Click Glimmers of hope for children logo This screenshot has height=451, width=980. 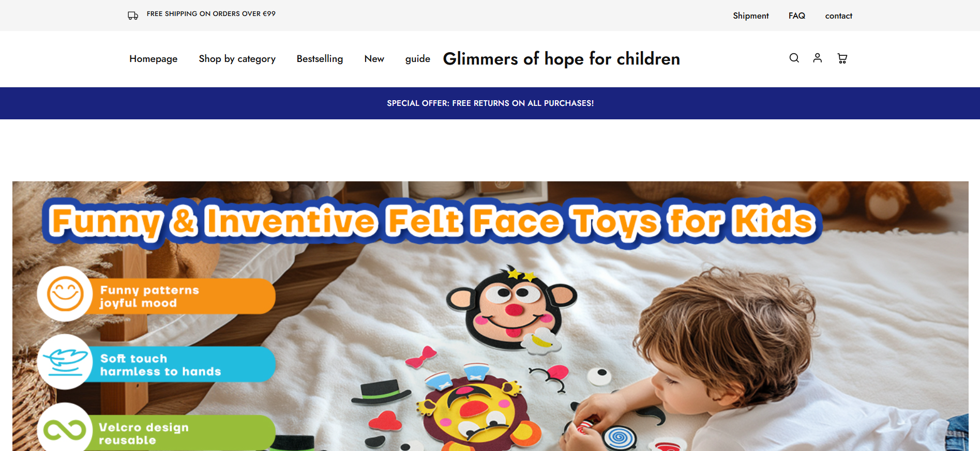(x=561, y=59)
